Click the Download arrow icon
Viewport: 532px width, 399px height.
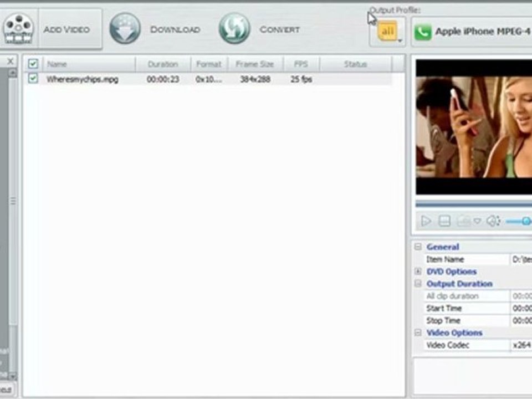(x=125, y=28)
